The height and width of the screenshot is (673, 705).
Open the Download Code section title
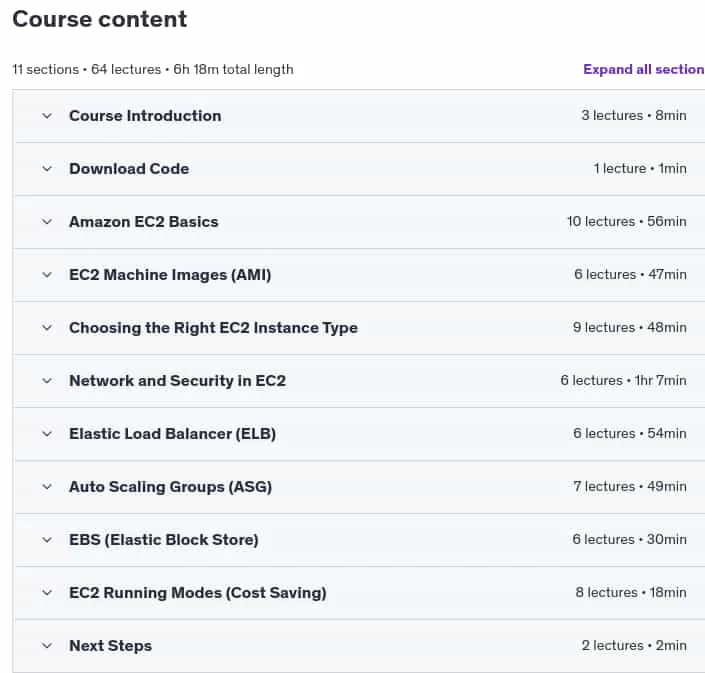pos(129,169)
